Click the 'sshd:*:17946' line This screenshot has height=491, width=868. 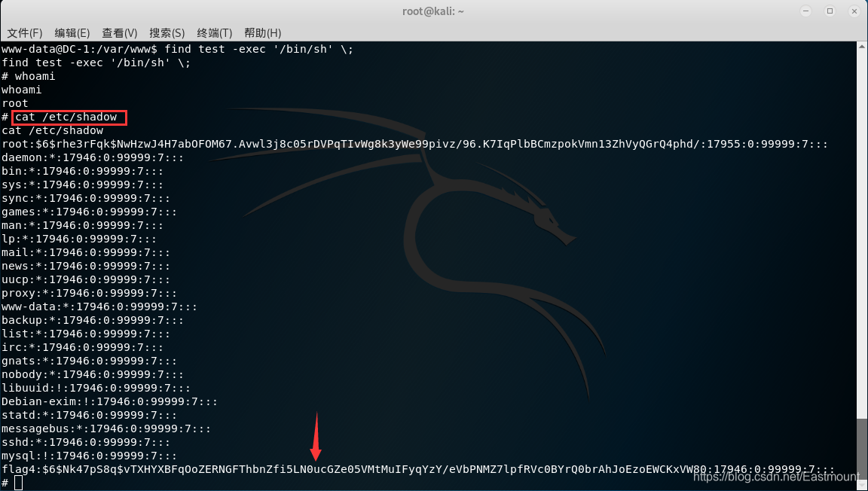point(86,442)
